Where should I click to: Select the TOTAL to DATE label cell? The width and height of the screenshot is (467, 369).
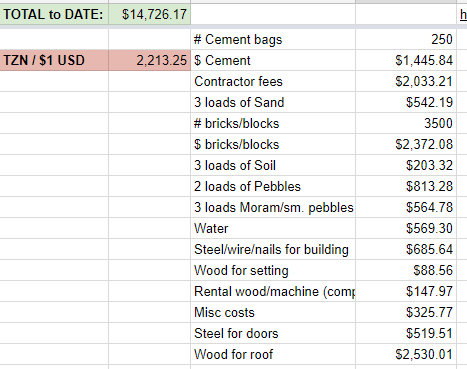coord(54,14)
